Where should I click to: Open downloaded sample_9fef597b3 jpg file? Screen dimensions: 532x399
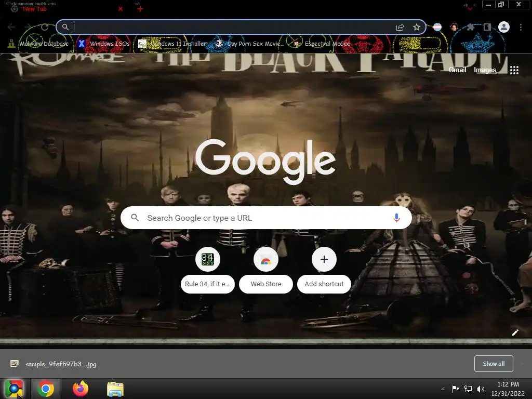coord(61,364)
